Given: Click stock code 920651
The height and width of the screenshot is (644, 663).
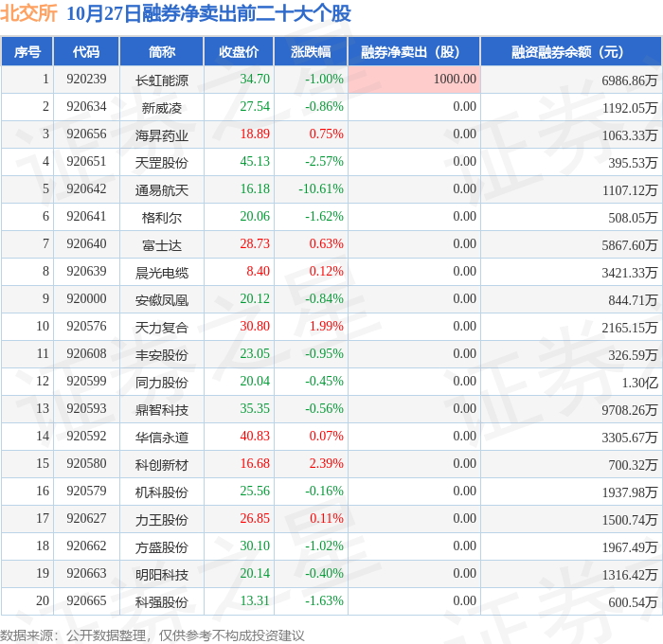Looking at the screenshot, I should click(x=86, y=162).
